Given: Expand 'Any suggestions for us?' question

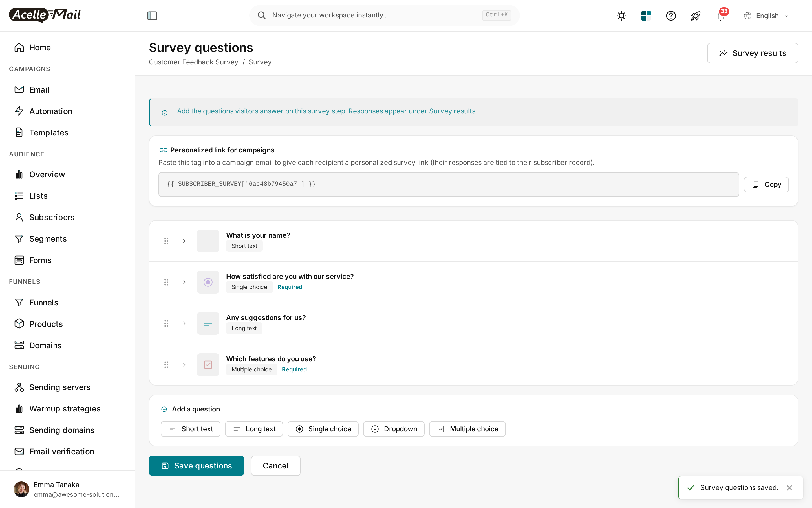Looking at the screenshot, I should click(184, 323).
